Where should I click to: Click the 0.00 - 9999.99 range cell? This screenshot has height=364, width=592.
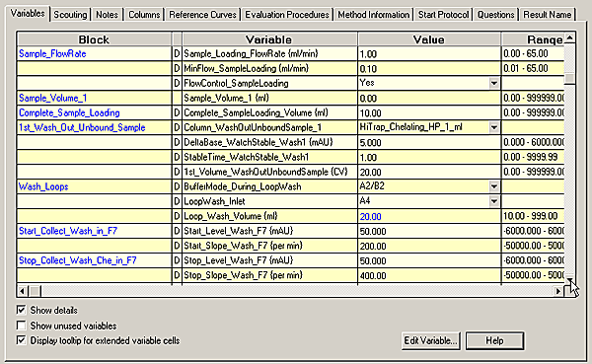pyautogui.click(x=533, y=157)
